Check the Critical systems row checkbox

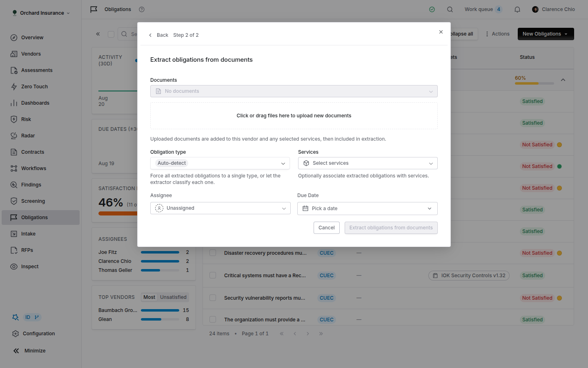pyautogui.click(x=213, y=275)
